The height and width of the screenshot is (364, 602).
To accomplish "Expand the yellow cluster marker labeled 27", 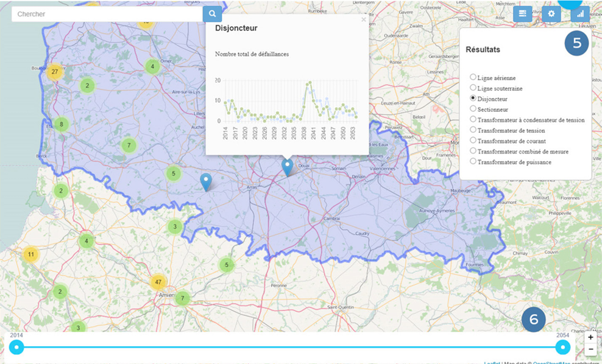I will (x=55, y=72).
